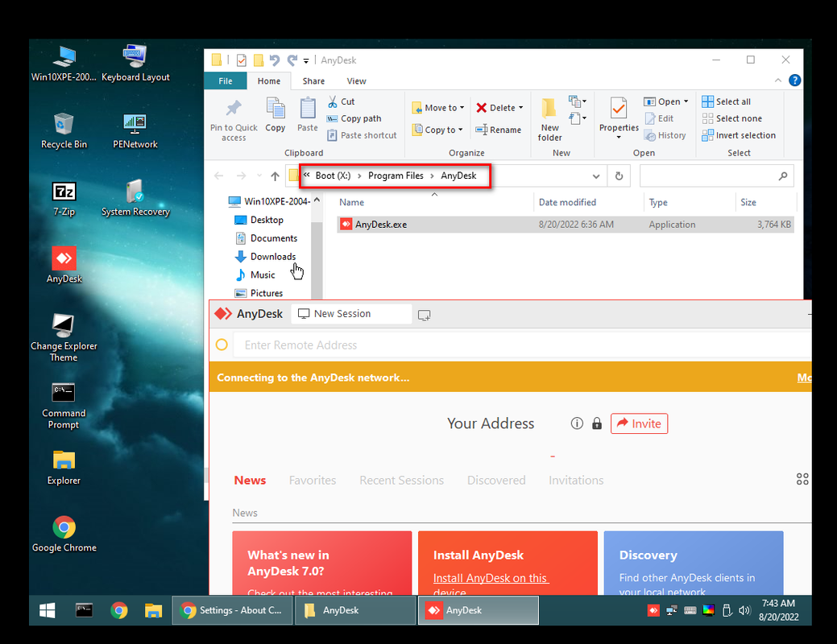Click the AnyDesk lock icon near Your Address
Screen dimensions: 837x644
[597, 423]
